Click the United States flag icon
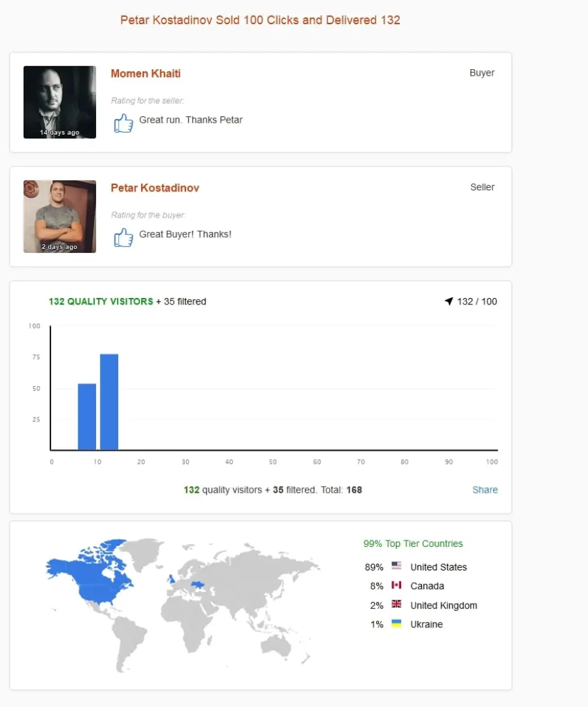This screenshot has height=707, width=588. click(x=397, y=565)
